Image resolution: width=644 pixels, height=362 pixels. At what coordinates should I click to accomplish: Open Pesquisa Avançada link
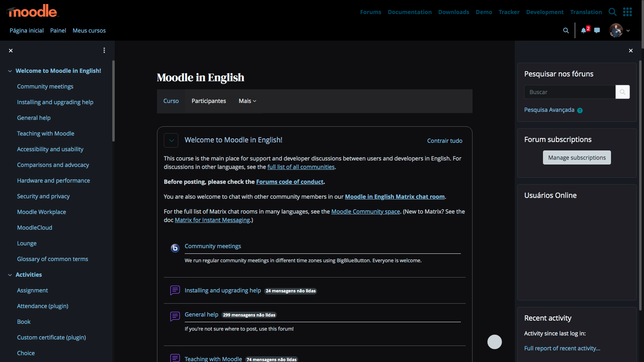(x=549, y=110)
